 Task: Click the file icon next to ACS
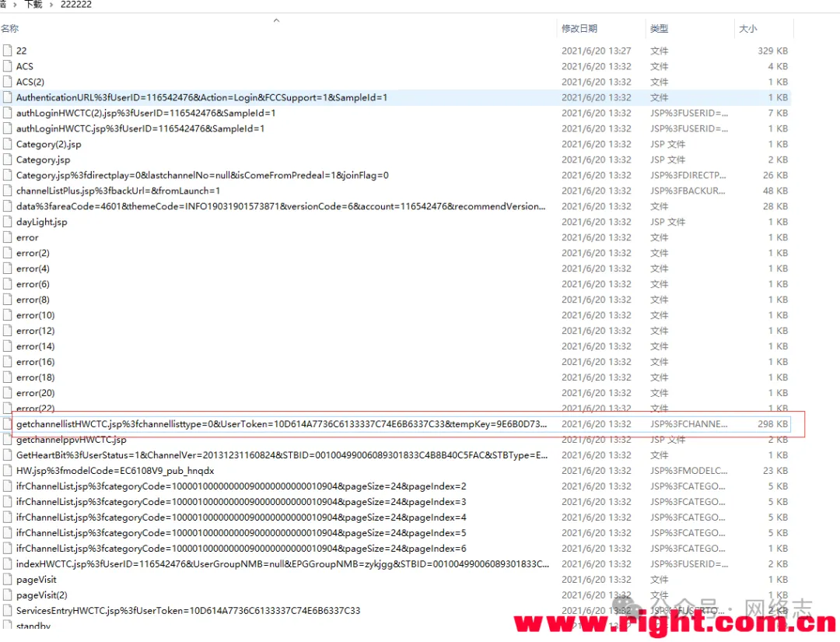click(x=8, y=66)
